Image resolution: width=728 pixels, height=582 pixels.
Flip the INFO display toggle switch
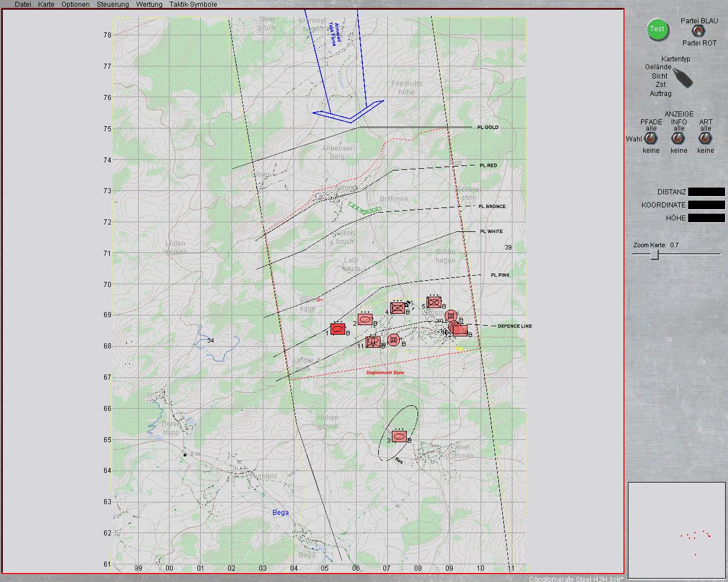[678, 139]
